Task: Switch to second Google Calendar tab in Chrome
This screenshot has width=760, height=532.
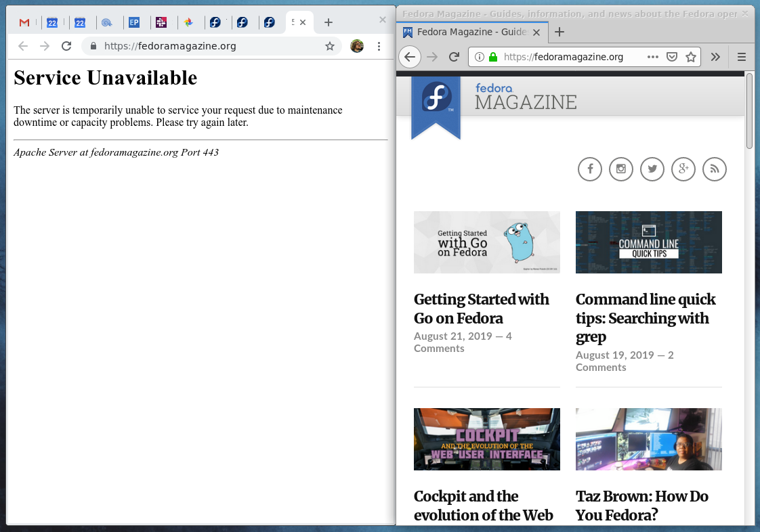Action: (80, 22)
